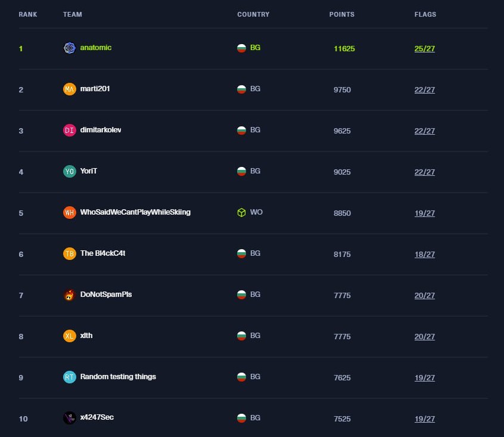Click the Bulgarian flag in xlth's row

(x=241, y=336)
